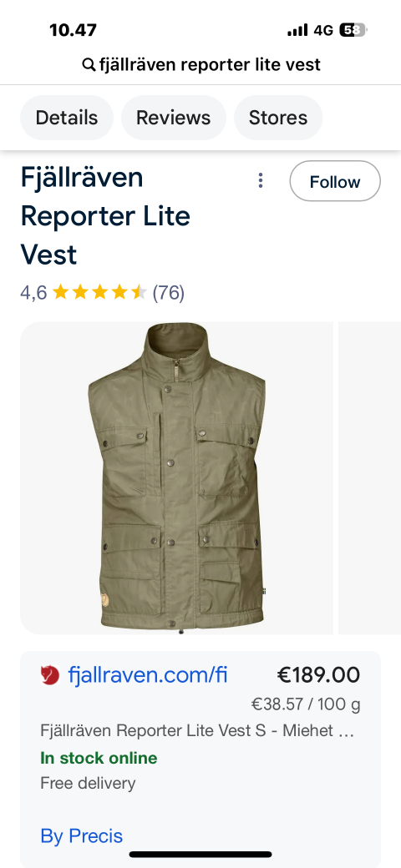Viewport: 401px width, 868px height.
Task: Open the three-dot options menu
Action: [x=261, y=180]
